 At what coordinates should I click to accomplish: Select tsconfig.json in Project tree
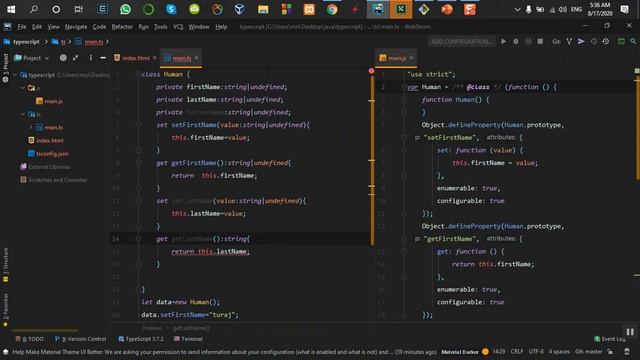48,153
